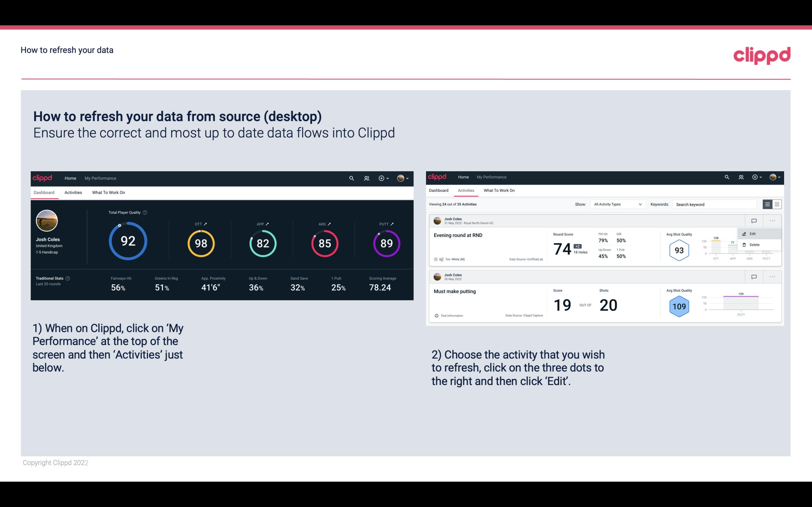Switch to What To Work On tab
812x507 pixels.
coord(108,192)
